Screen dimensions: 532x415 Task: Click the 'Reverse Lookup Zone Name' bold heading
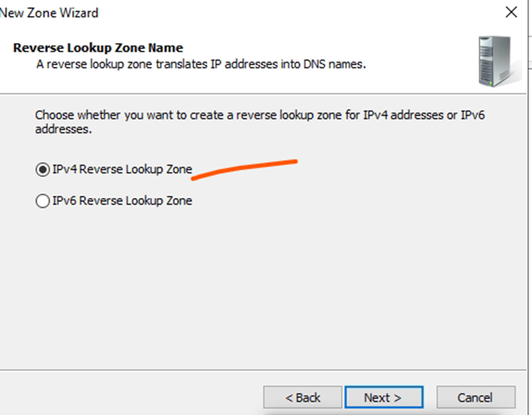(x=98, y=48)
